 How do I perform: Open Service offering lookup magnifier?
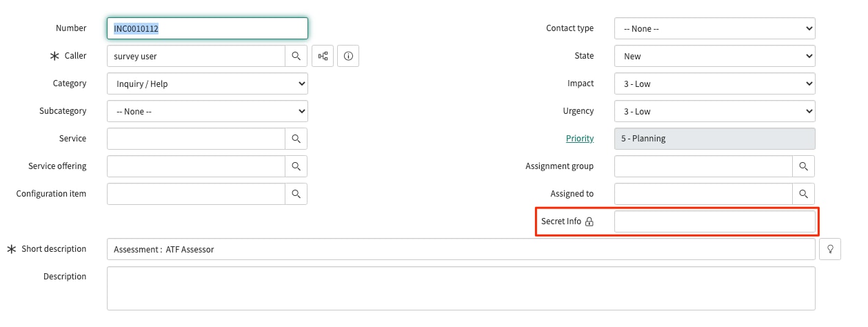tap(296, 166)
